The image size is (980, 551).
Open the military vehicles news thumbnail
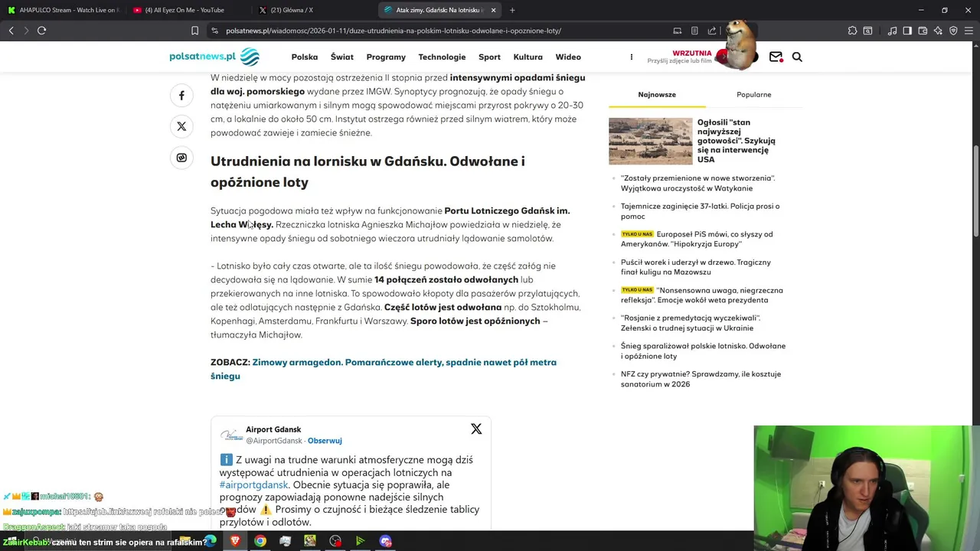pos(651,141)
